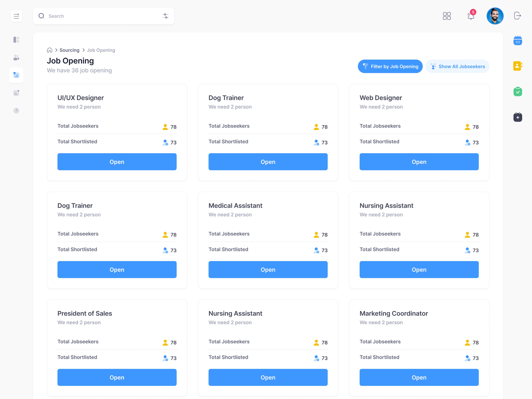Open the green clipboard tasks icon

518,91
